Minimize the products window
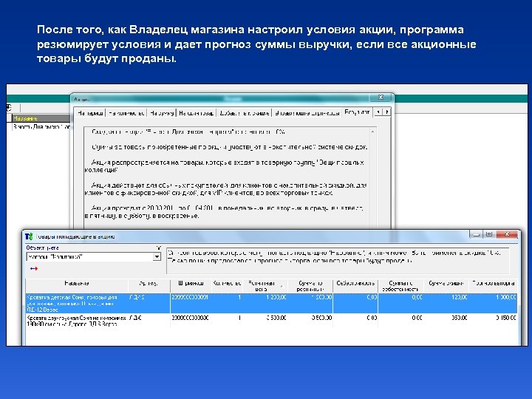532x399 pixels. click(477, 234)
